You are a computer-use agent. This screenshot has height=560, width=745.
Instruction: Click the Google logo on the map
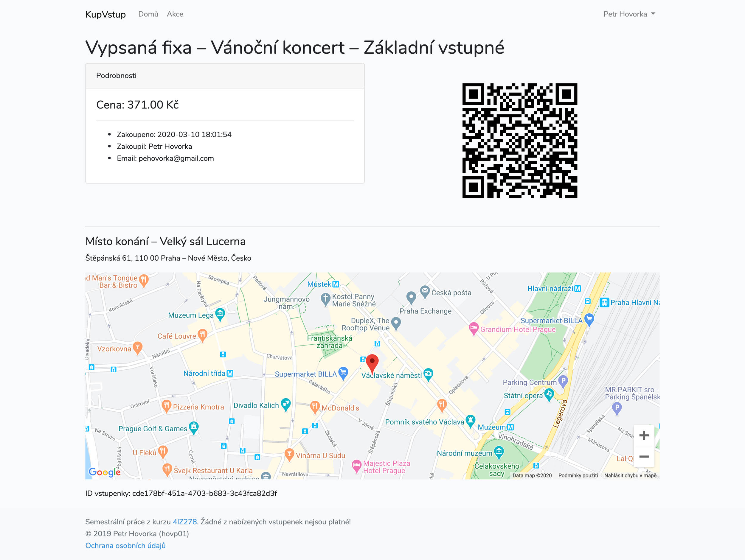tap(104, 472)
